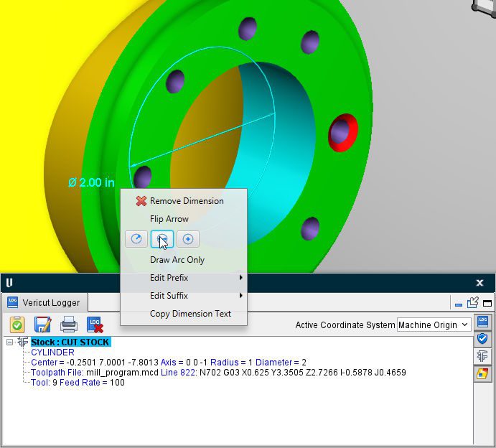Print the Vericut Logger output
496x448 pixels.
click(69, 324)
